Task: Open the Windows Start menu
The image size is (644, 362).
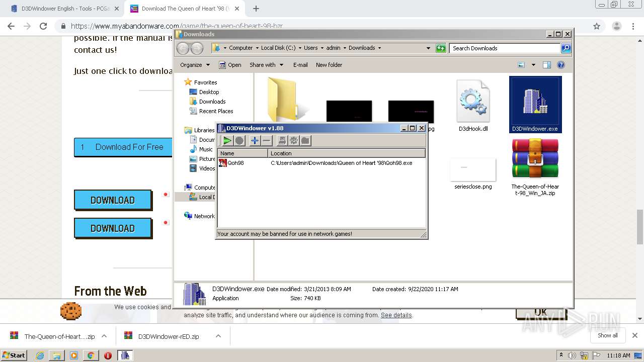Action: 14,355
